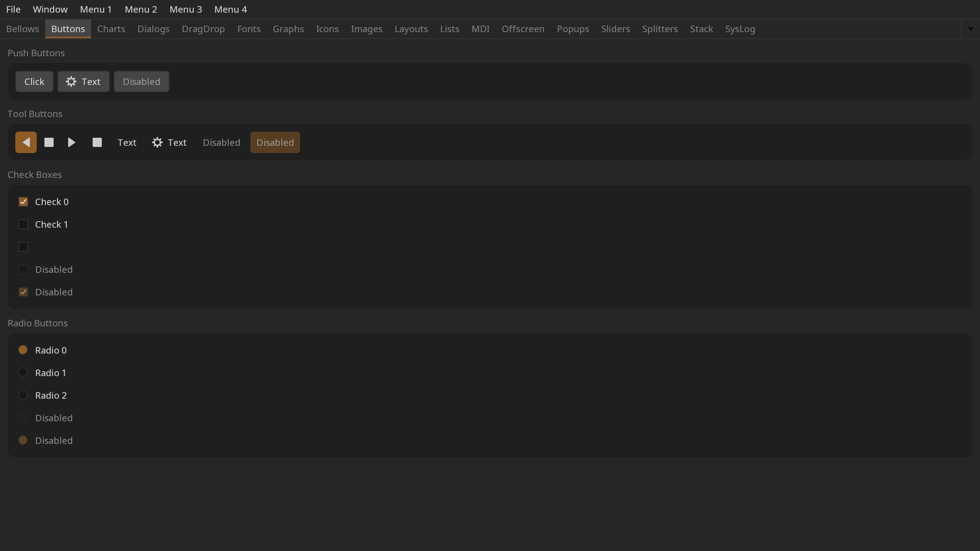This screenshot has width=980, height=551.
Task: Open the Offscreen tab
Action: [523, 29]
